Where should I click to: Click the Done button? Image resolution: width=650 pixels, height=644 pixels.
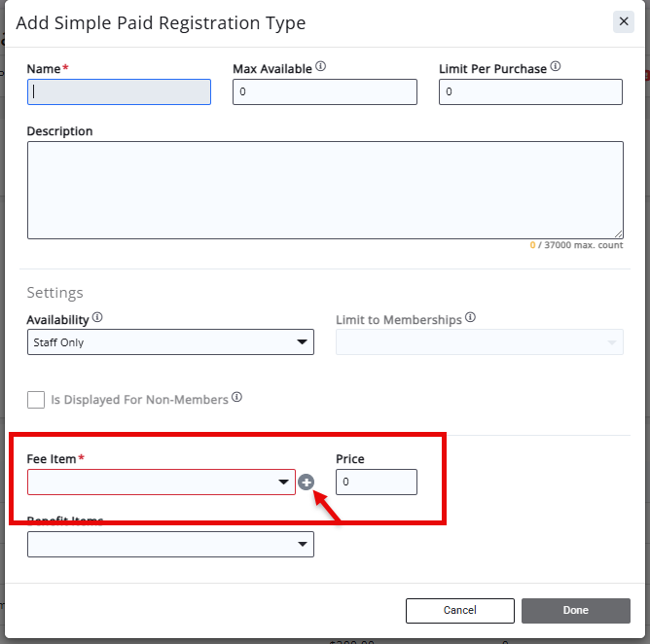(576, 610)
